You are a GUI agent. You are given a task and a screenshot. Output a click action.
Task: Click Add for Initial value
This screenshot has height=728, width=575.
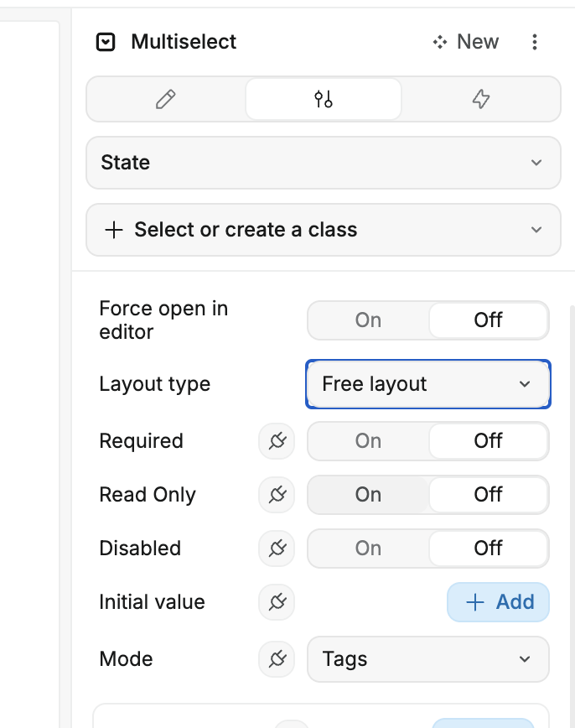499,602
